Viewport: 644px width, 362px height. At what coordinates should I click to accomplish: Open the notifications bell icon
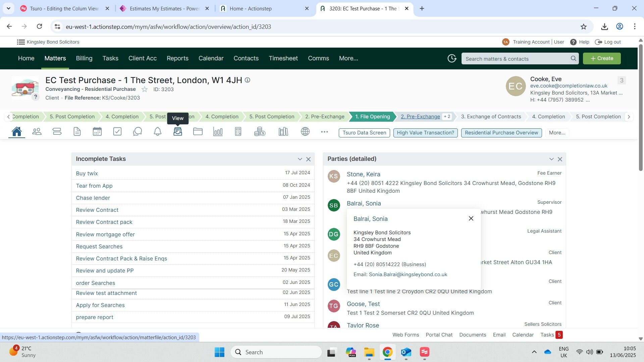(x=158, y=132)
